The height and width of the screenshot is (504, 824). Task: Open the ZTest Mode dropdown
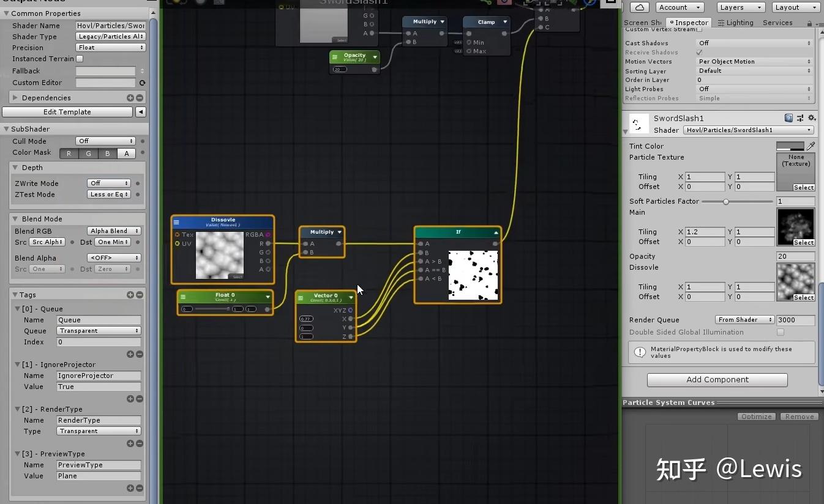[x=109, y=195]
